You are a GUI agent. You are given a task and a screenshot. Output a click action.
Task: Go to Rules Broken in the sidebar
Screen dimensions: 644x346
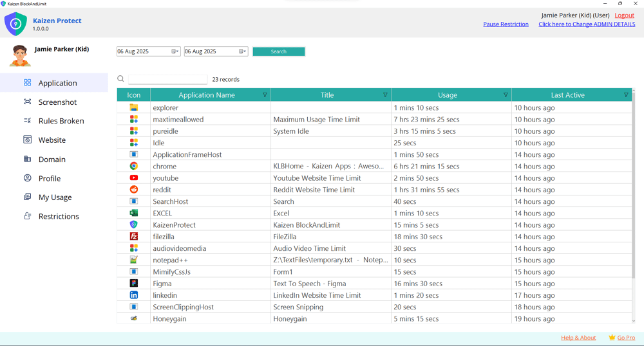click(x=61, y=121)
